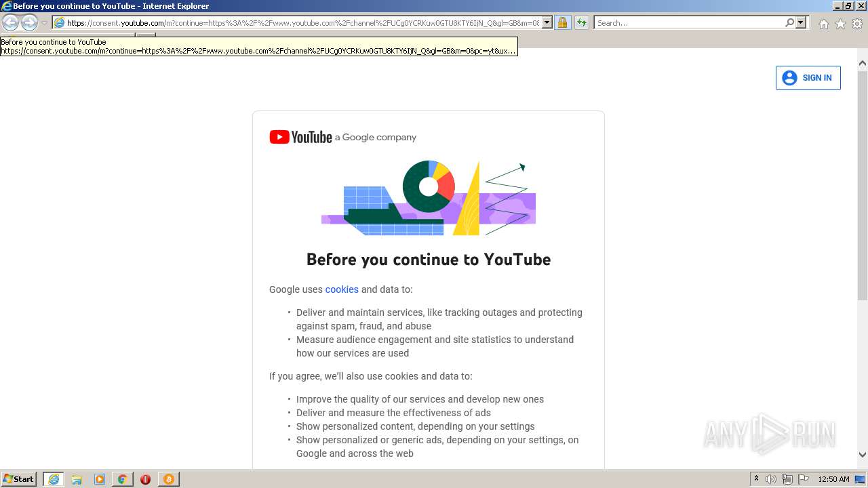Image resolution: width=868 pixels, height=488 pixels.
Task: Open the Home page icon
Action: pos(823,24)
